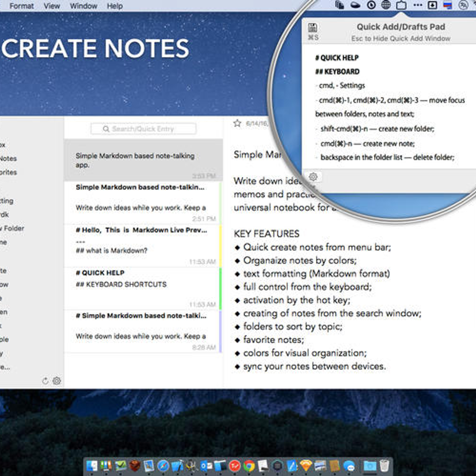Launch Safari from the dock
Screen dimensions: 476x476
coord(163,466)
